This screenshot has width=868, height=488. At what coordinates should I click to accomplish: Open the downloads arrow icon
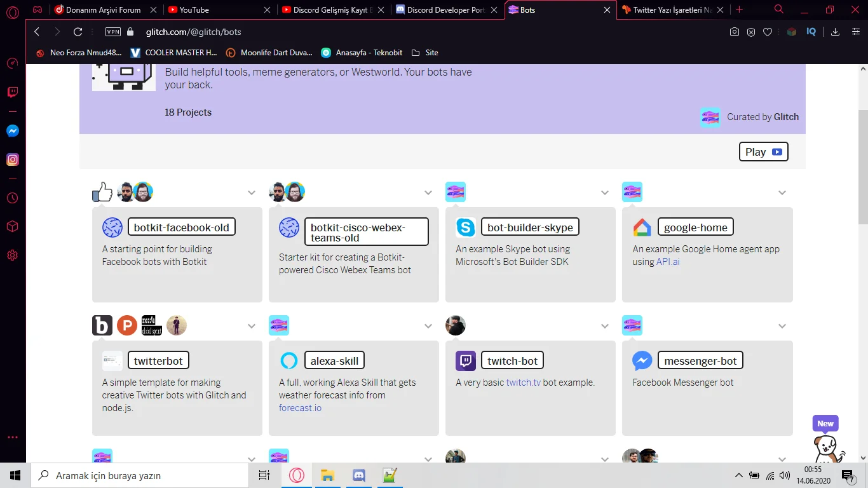(x=836, y=32)
